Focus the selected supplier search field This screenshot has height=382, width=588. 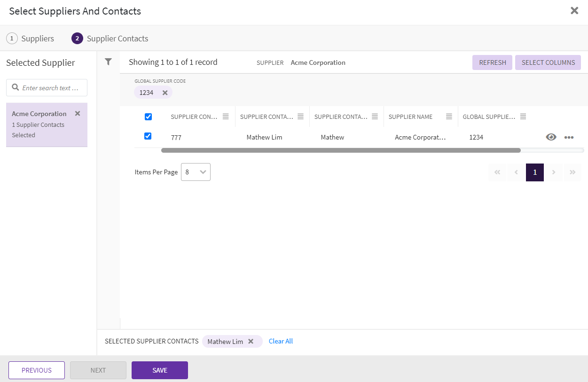click(x=52, y=88)
